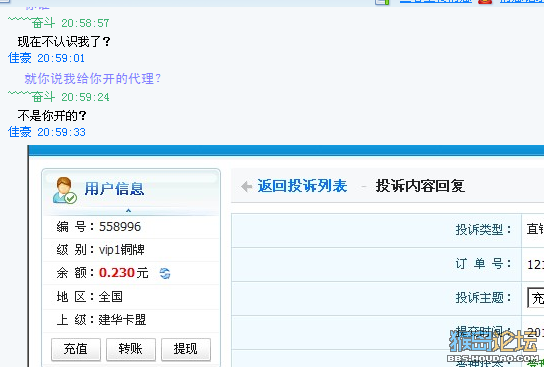The height and width of the screenshot is (367, 544).
Task: Click sender name 奋斗 at 20:58:57
Action: (43, 23)
